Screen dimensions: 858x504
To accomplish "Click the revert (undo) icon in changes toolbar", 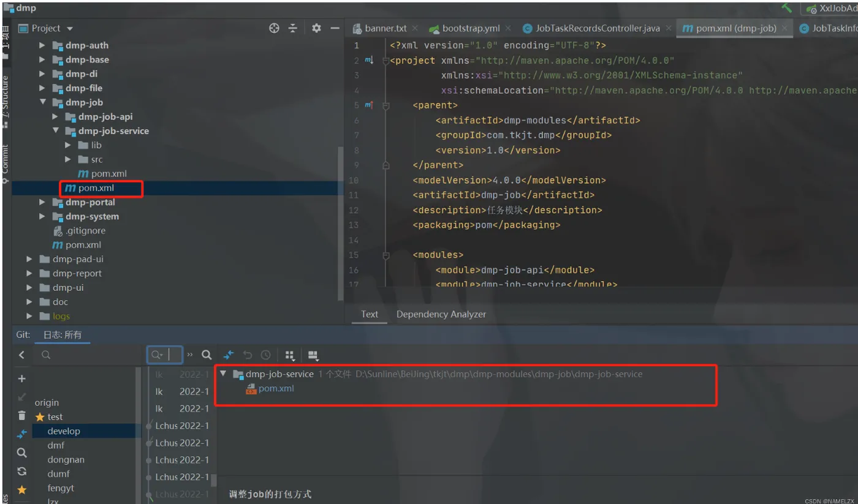I will (248, 355).
